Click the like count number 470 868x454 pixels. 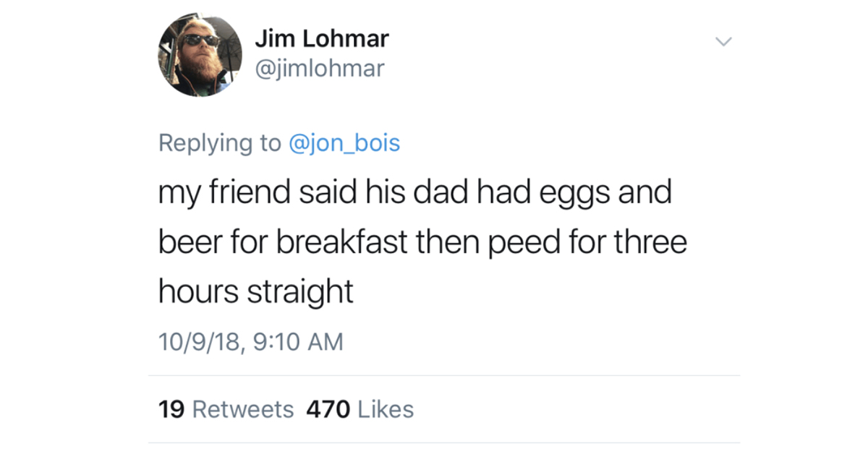click(328, 409)
